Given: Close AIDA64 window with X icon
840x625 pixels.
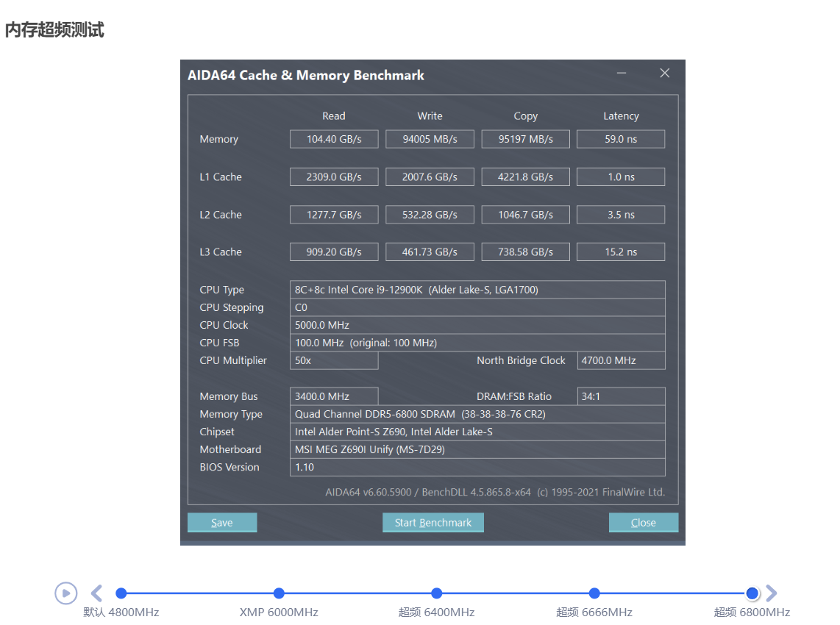Looking at the screenshot, I should click(665, 73).
